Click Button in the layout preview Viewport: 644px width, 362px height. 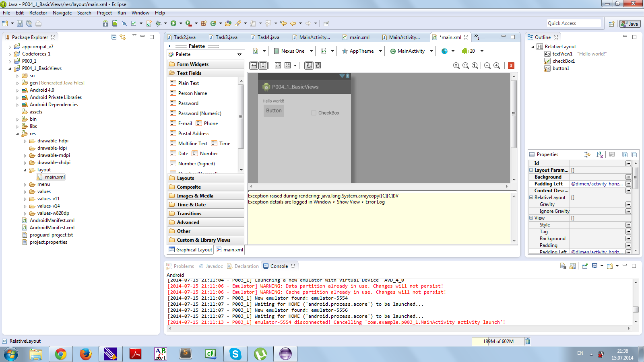(x=274, y=111)
